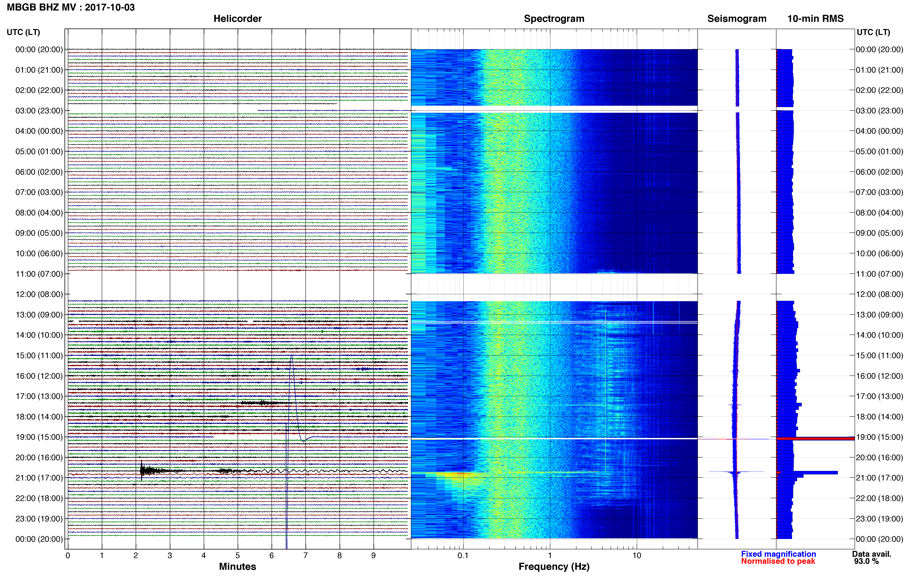The image size is (924, 578).
Task: Click the 'Seismogram' panel heading
Action: click(737, 19)
